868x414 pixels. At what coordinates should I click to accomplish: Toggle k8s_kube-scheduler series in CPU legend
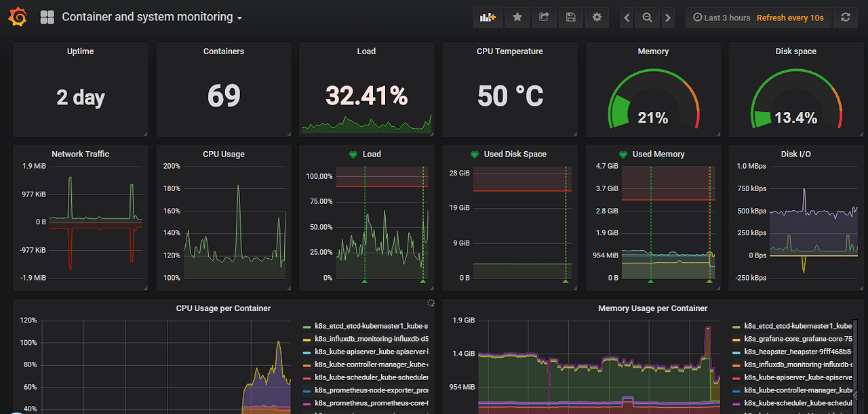(x=370, y=377)
